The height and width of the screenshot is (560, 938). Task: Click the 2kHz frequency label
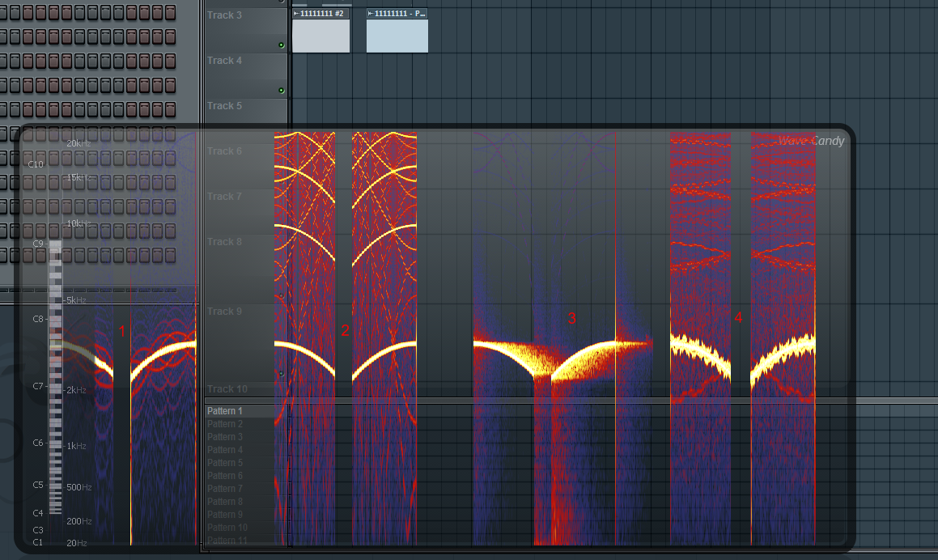pyautogui.click(x=76, y=390)
